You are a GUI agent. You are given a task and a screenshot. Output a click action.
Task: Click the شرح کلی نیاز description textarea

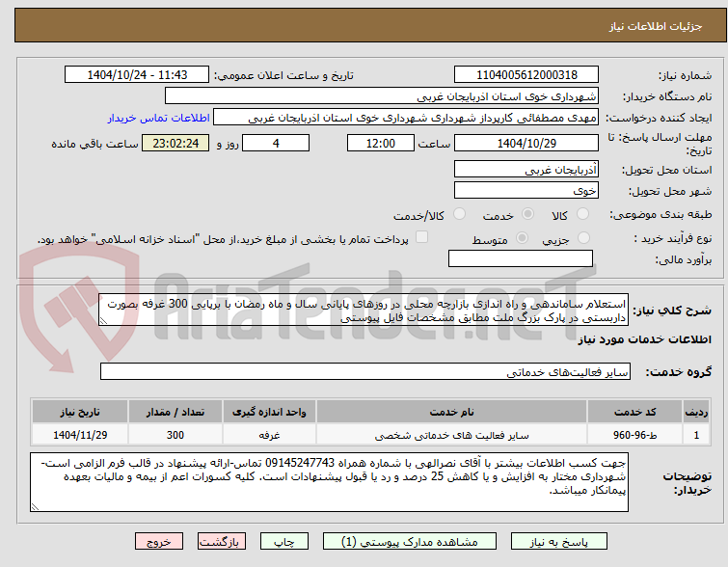pos(364,310)
